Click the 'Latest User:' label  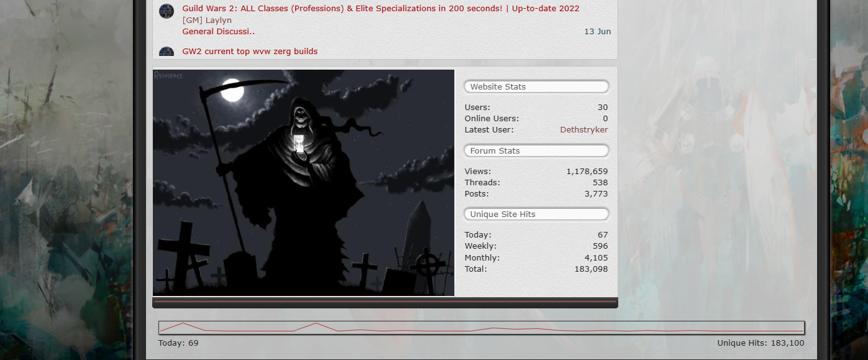point(490,130)
